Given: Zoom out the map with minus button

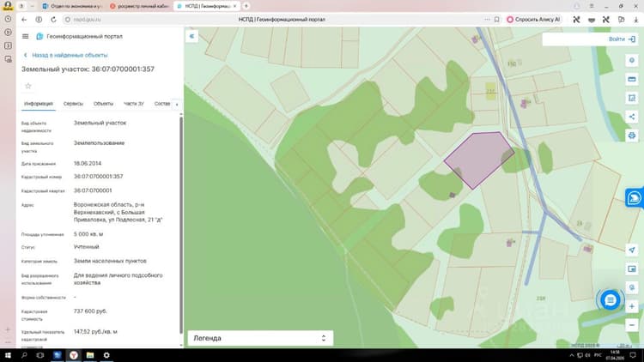Looking at the screenshot, I should click(632, 325).
